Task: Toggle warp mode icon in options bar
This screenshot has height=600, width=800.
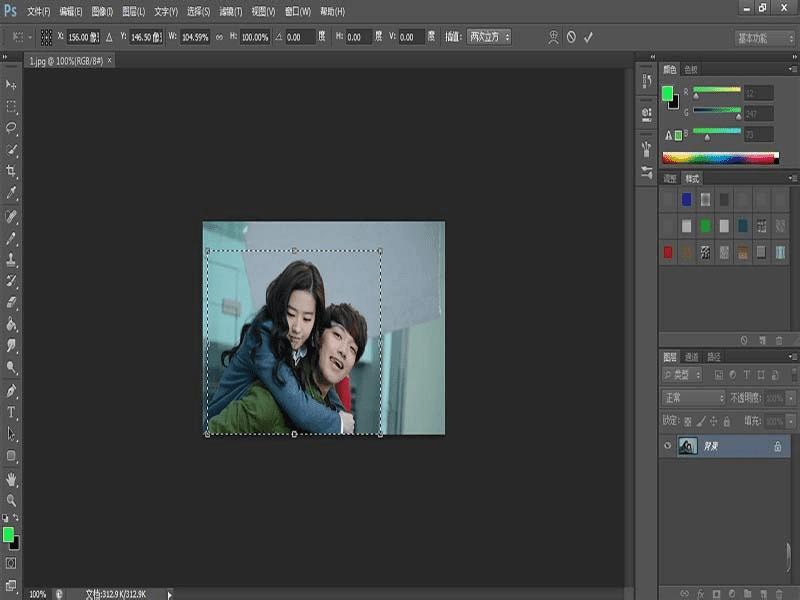Action: pos(554,37)
